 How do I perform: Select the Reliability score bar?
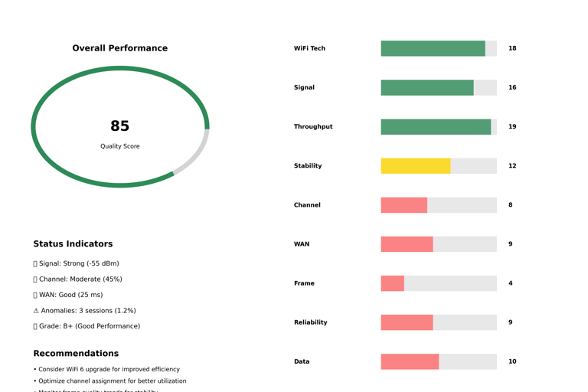(407, 322)
